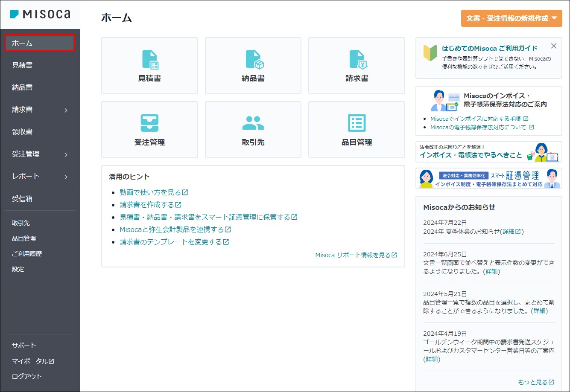Click the 2024年6月25日 notice date
Screen dimensions: 570x392
[x=445, y=254]
